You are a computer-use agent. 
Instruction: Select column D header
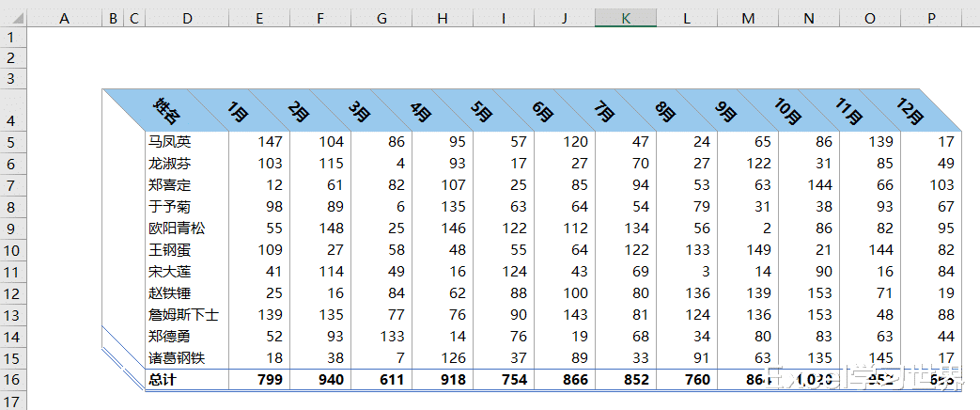click(x=188, y=19)
